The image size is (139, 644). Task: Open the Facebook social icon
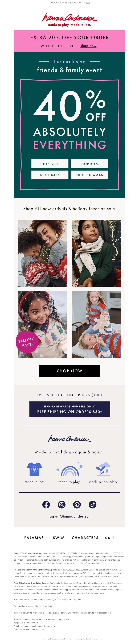46,504
